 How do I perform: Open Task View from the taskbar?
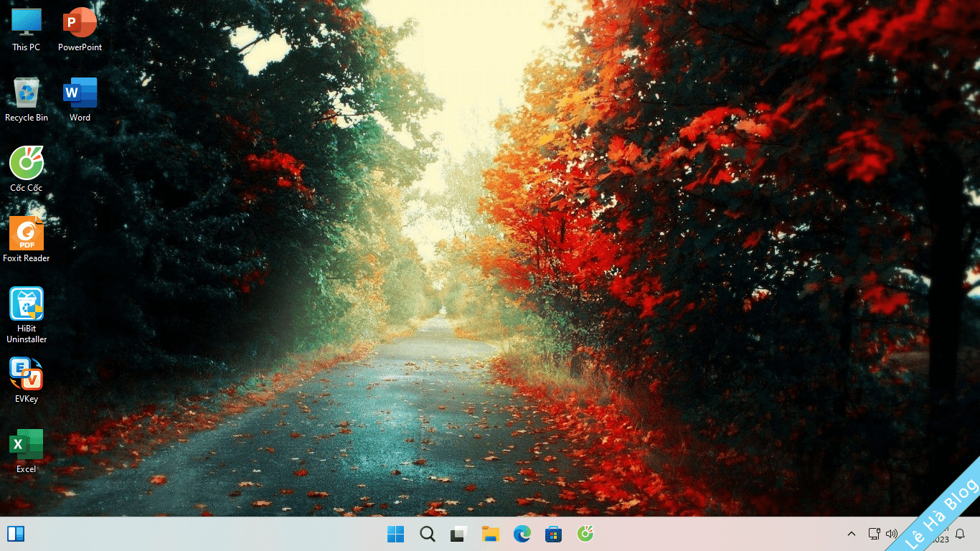point(459,534)
